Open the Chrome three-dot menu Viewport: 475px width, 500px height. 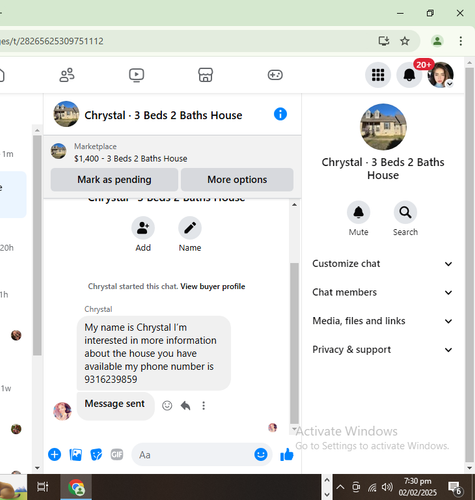461,41
